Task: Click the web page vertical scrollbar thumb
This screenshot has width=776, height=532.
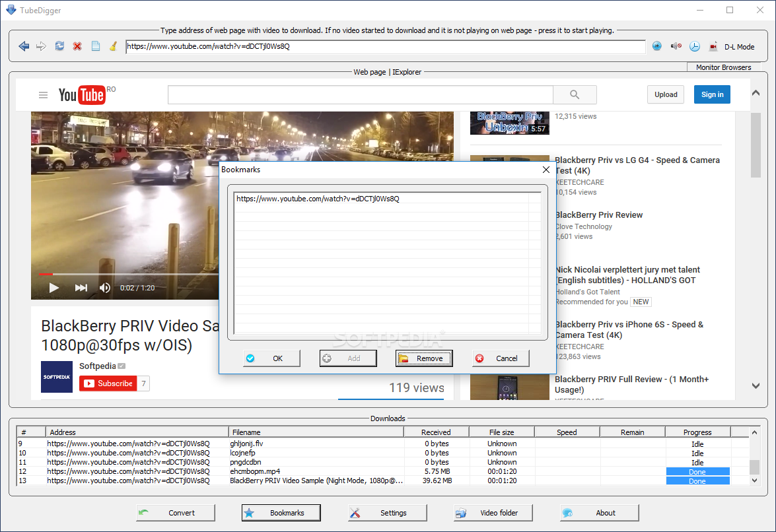Action: click(756, 145)
